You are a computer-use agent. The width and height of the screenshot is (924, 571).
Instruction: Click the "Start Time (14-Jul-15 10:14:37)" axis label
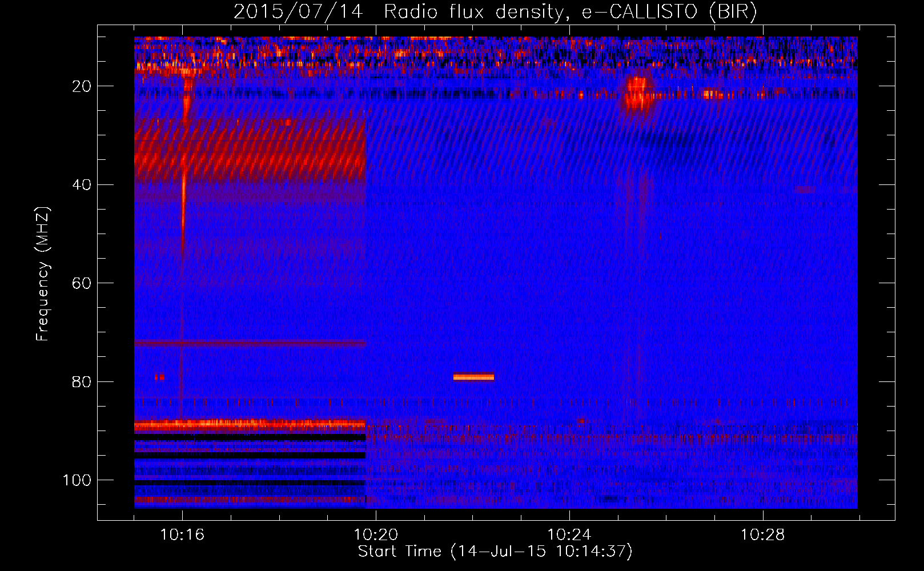point(495,552)
